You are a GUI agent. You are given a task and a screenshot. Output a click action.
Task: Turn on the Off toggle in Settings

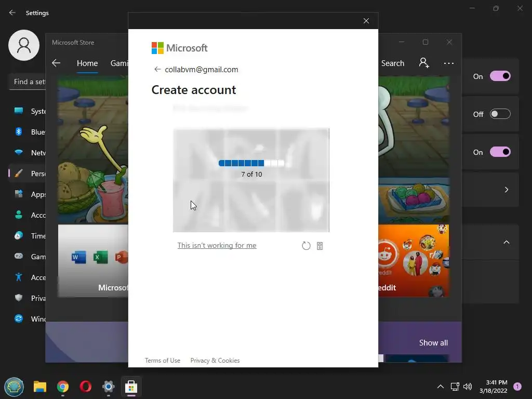[x=500, y=114]
